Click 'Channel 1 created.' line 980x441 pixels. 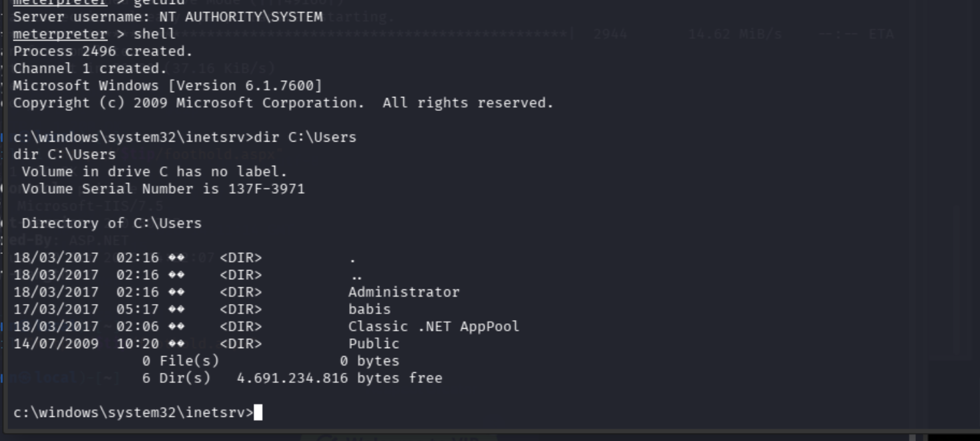point(90,68)
